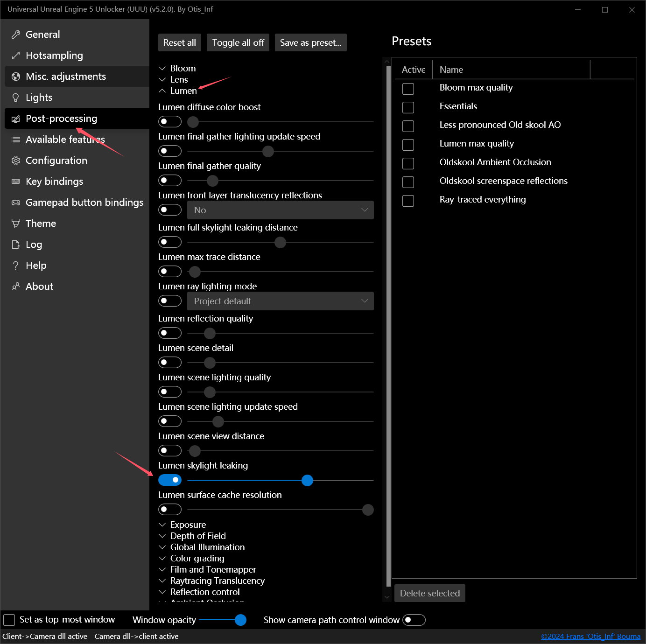Open Lumen ray lighting mode dropdown
The width and height of the screenshot is (646, 644).
coord(281,301)
